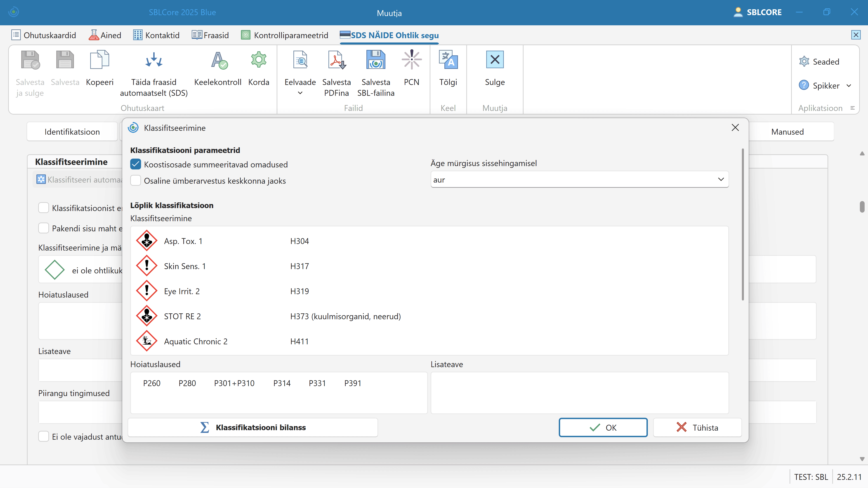Click the Klassifikatsiooni bilanss button

[253, 427]
